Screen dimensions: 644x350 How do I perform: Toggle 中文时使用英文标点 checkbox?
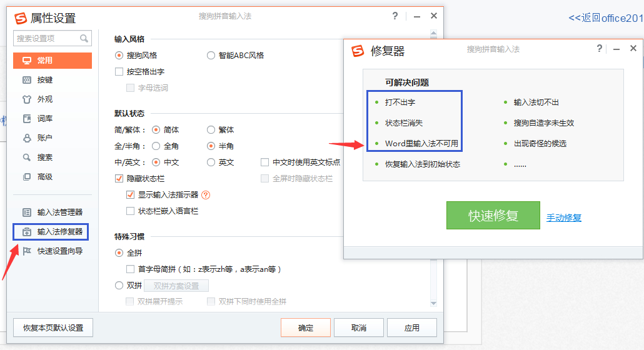click(x=265, y=162)
